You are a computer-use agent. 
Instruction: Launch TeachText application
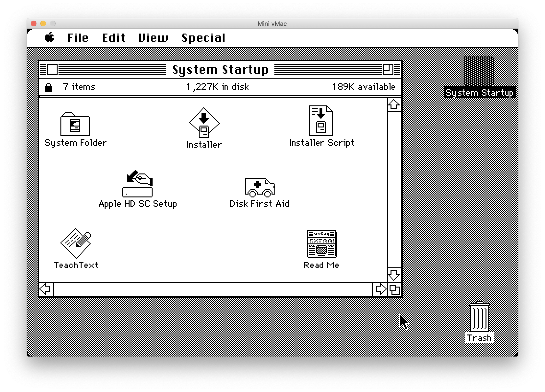pyautogui.click(x=76, y=243)
